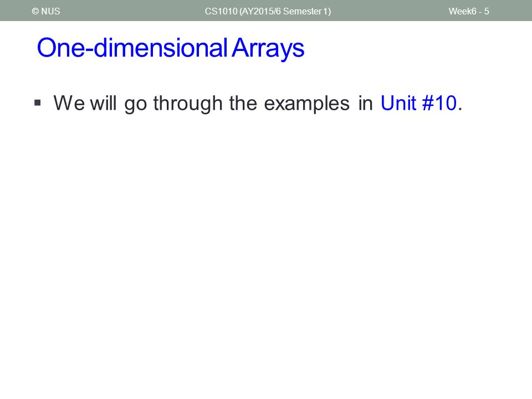Click the "CS1010 (AY2015/6 Semester 1)" header text
This screenshot has height=399, width=532.
pyautogui.click(x=268, y=11)
